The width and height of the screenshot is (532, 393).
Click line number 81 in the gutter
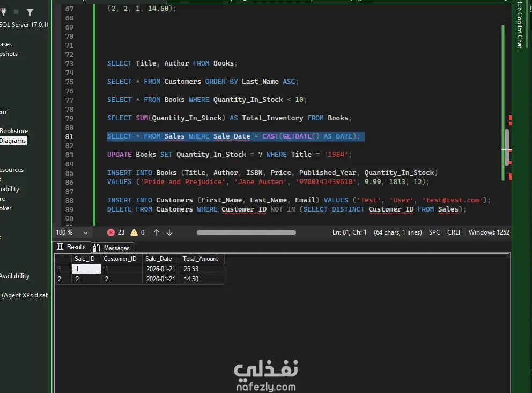click(x=69, y=136)
